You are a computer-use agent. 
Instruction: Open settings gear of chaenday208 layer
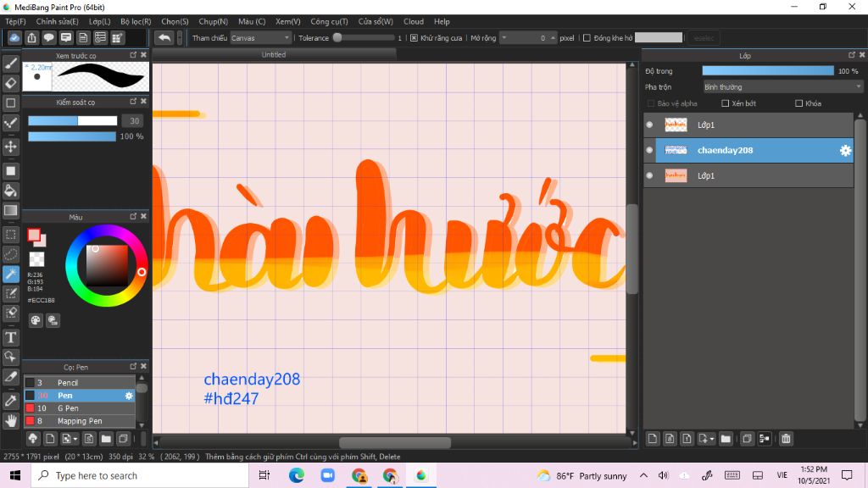(x=845, y=151)
